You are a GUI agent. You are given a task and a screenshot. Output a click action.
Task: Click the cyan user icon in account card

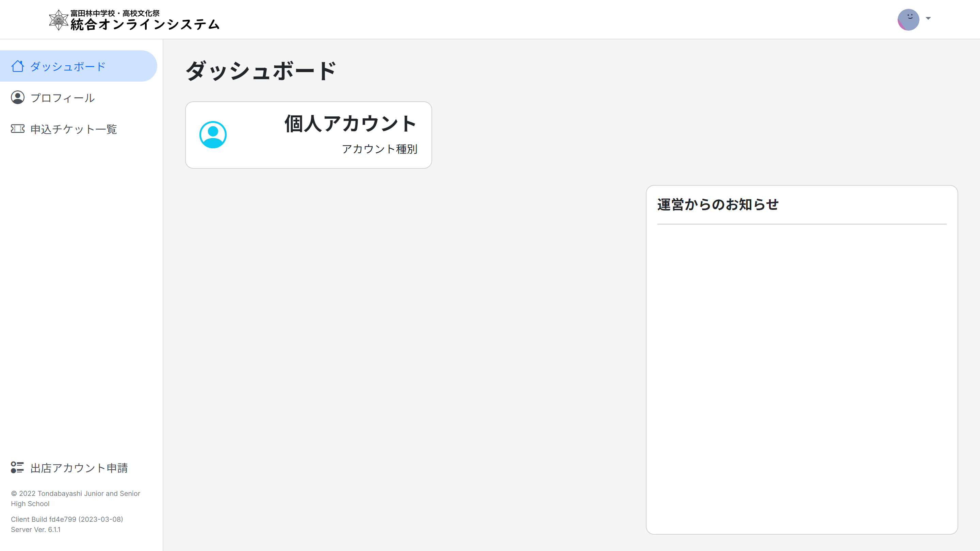pos(213,135)
